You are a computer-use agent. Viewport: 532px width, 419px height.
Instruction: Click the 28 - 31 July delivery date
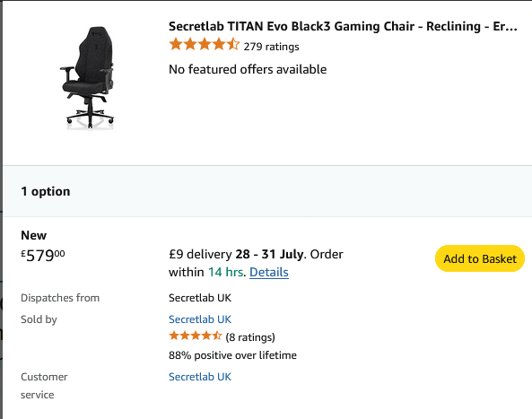coord(269,254)
